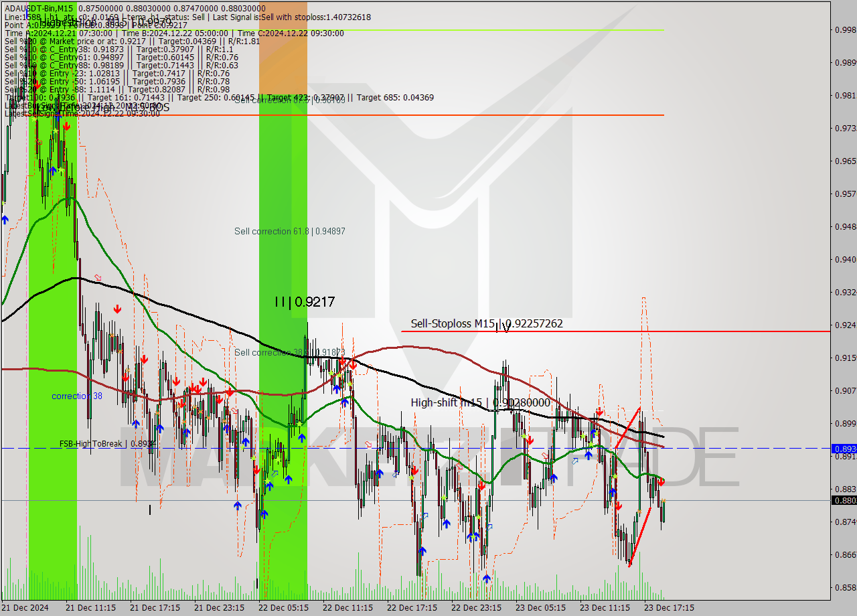
Task: Click the 0.866 price axis label
Action: [845, 554]
